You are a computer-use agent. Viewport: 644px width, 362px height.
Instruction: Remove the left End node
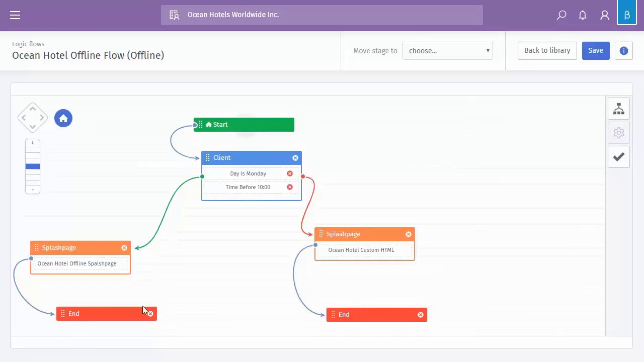coord(150,314)
